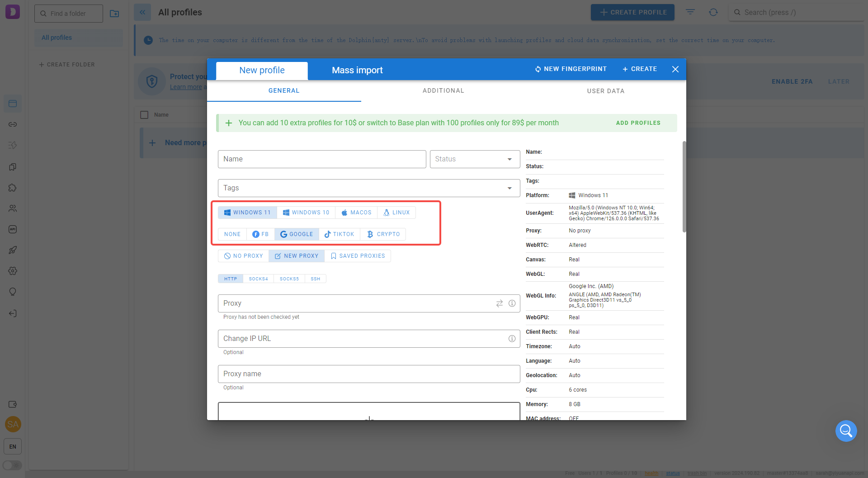Screen dimensions: 868x478
Task: Click the Dolphin Anty logo icon
Action: point(13,12)
